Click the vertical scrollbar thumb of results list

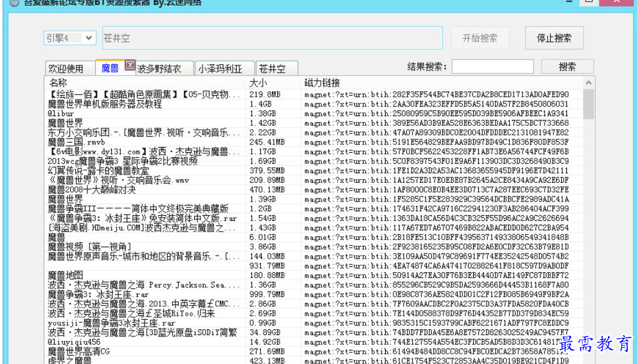(x=589, y=104)
